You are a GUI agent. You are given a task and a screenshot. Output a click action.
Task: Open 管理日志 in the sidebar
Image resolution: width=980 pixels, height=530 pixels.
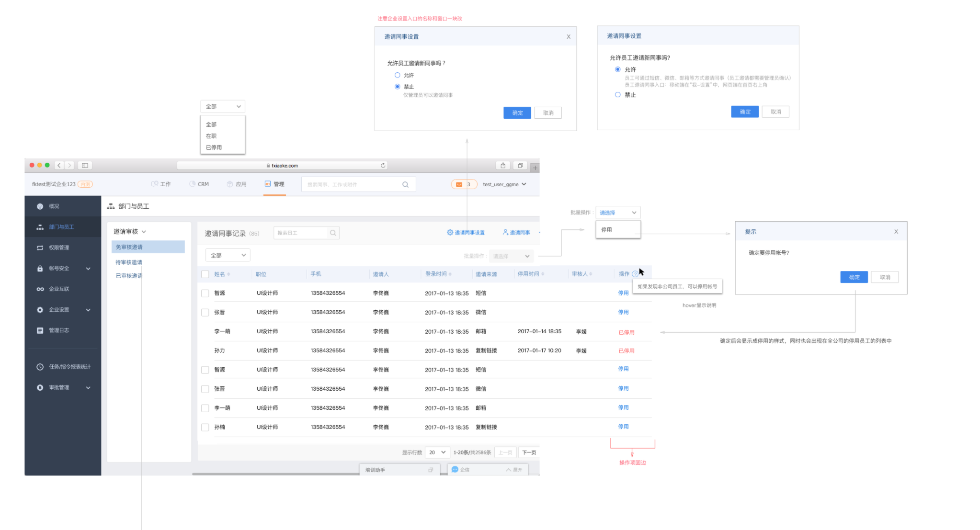63,330
